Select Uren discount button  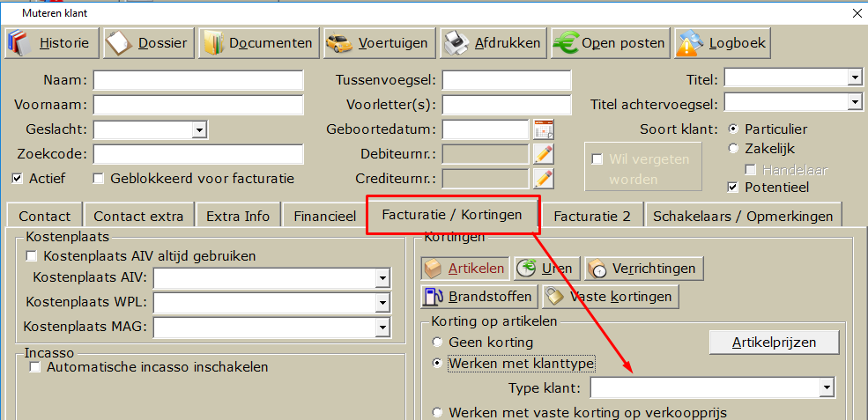point(547,269)
